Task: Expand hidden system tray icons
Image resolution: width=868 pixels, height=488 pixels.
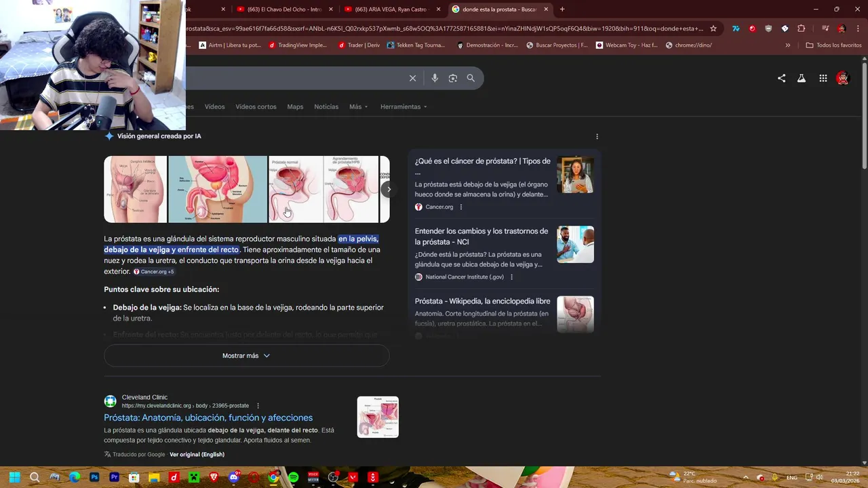Action: (745, 477)
